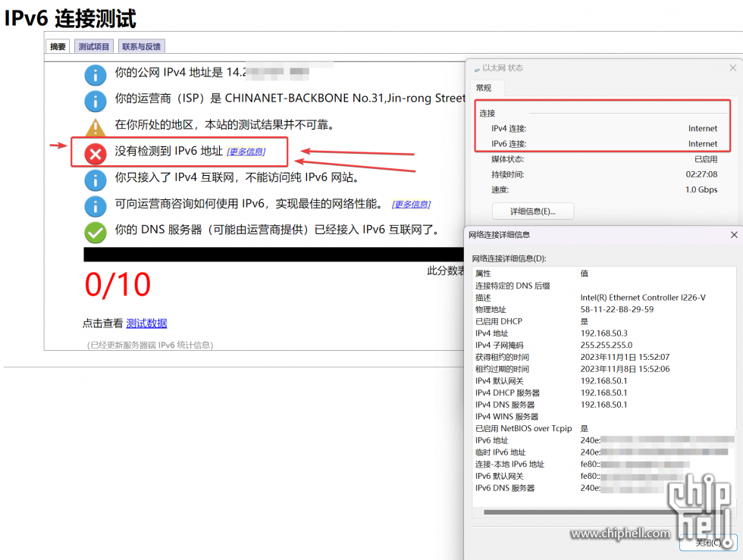This screenshot has width=743, height=560.
Task: Click the 详细信息(E)... button
Action: 533,211
